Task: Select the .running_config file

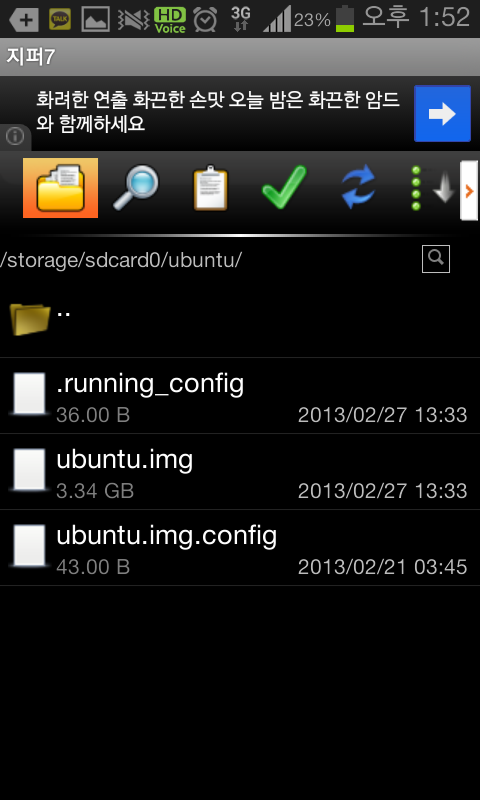Action: (240, 396)
